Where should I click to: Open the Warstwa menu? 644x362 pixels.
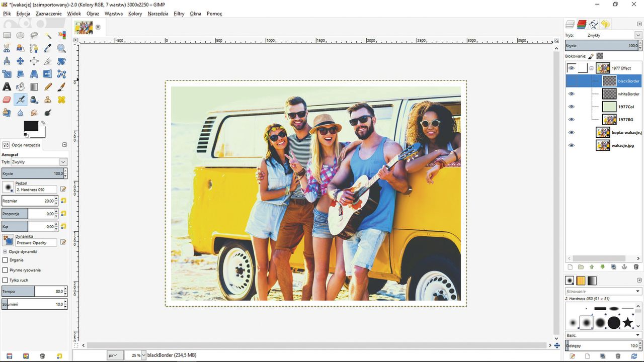(114, 14)
